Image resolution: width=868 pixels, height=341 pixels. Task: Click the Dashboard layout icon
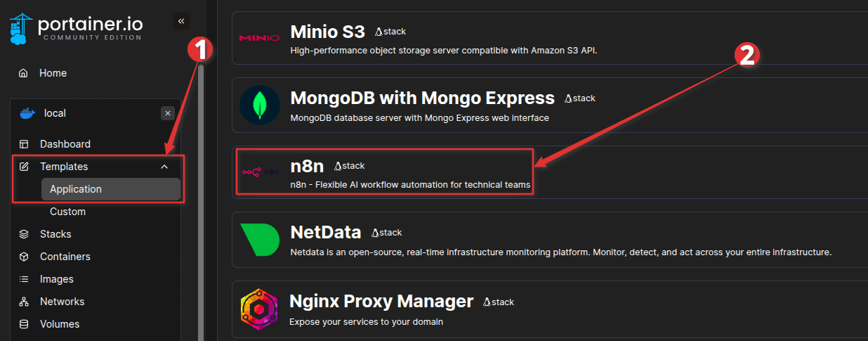coord(24,144)
